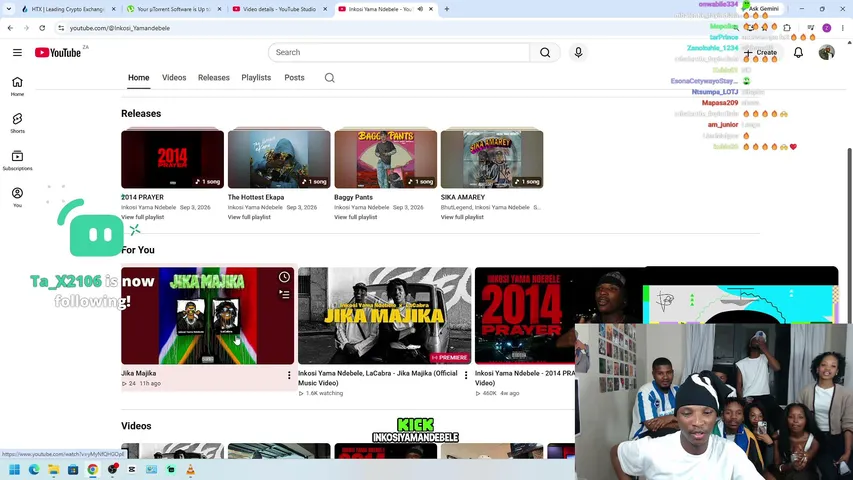View full playlist for 2014 PRAYER
853x480 pixels.
(x=143, y=217)
